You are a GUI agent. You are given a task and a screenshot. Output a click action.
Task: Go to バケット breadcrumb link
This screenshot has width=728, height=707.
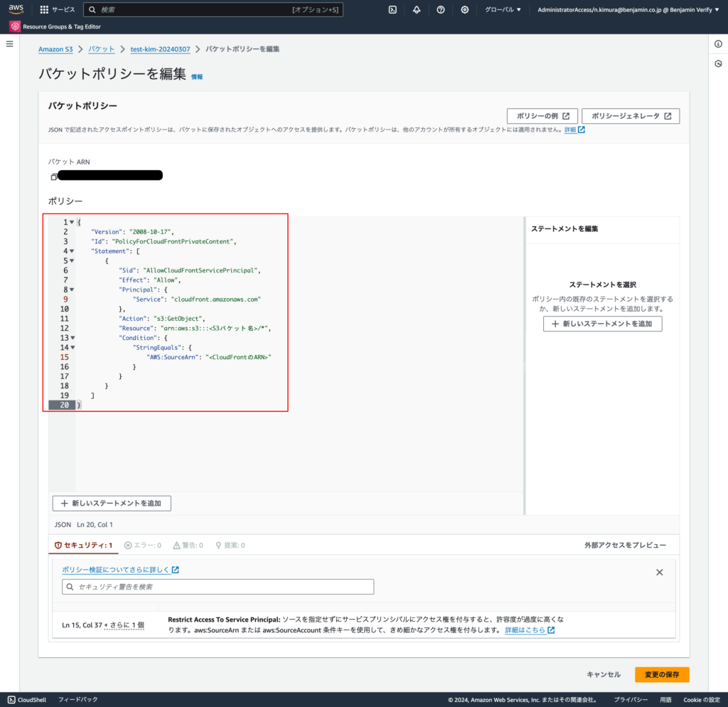101,49
